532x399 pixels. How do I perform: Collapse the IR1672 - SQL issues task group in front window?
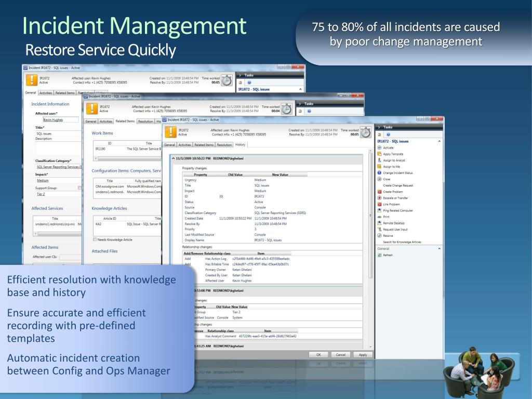coord(440,141)
